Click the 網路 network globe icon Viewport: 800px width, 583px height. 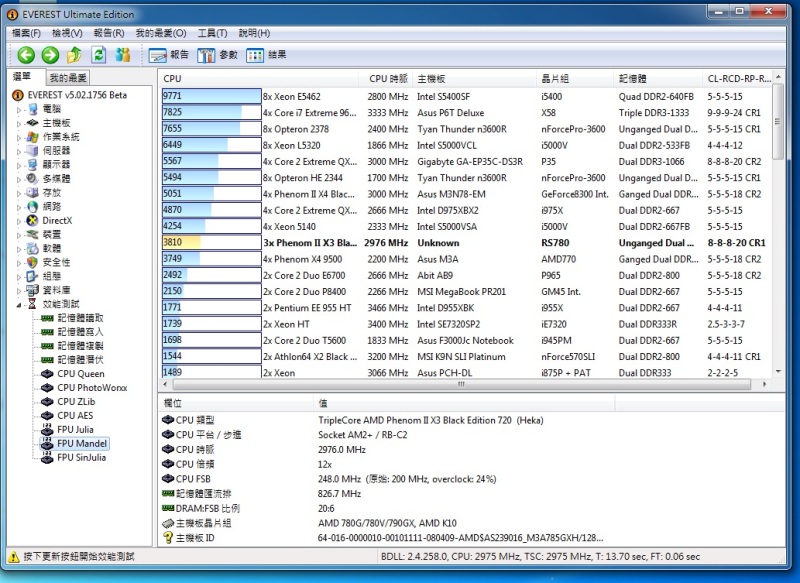33,207
